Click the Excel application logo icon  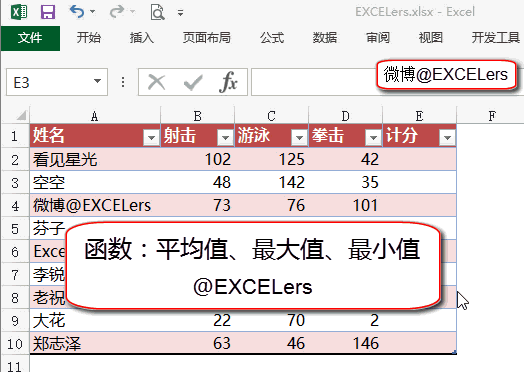[x=19, y=12]
